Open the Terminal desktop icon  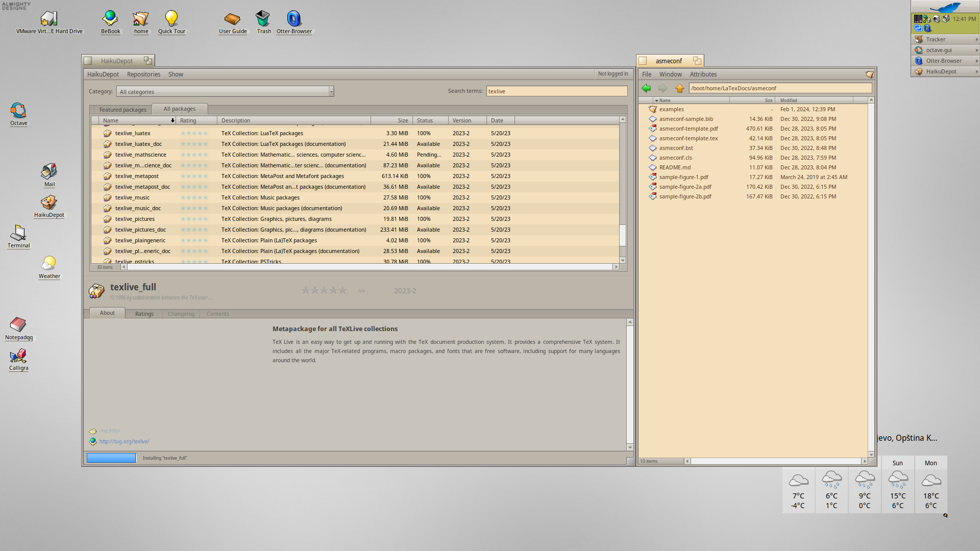[18, 234]
